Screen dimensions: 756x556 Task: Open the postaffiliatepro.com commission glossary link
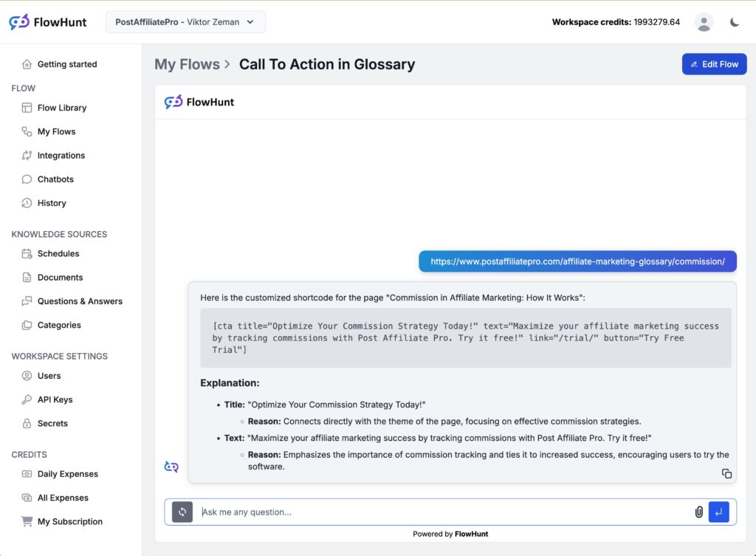click(577, 261)
